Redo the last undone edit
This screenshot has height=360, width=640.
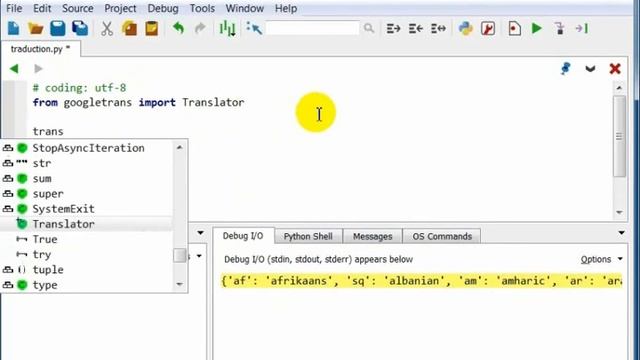(x=200, y=29)
